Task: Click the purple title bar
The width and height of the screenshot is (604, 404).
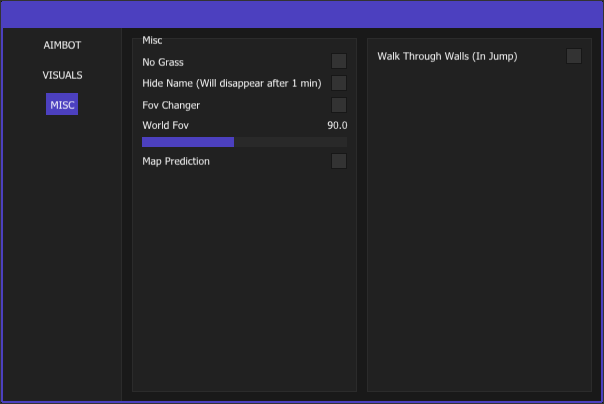Action: click(x=302, y=14)
